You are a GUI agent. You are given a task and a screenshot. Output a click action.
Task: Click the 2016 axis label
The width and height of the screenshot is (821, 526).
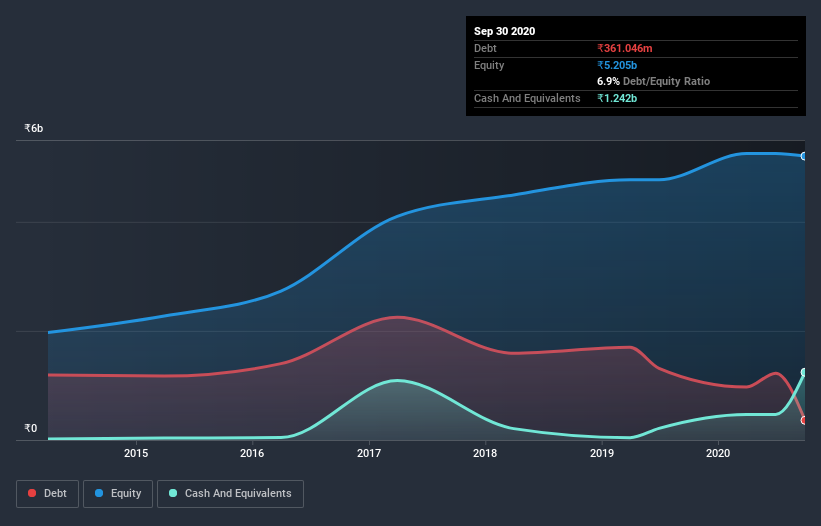coord(252,453)
